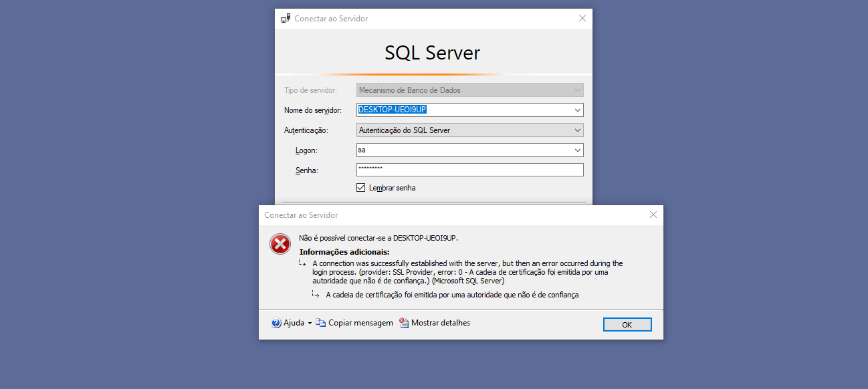Screen dimensions: 868x389
Task: Show error details with Mostrar detalhes
Action: (435, 323)
